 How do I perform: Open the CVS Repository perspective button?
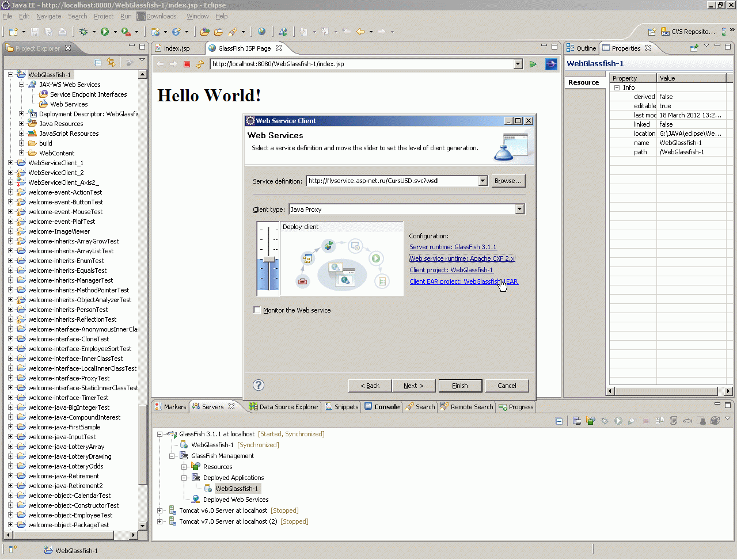click(x=688, y=32)
